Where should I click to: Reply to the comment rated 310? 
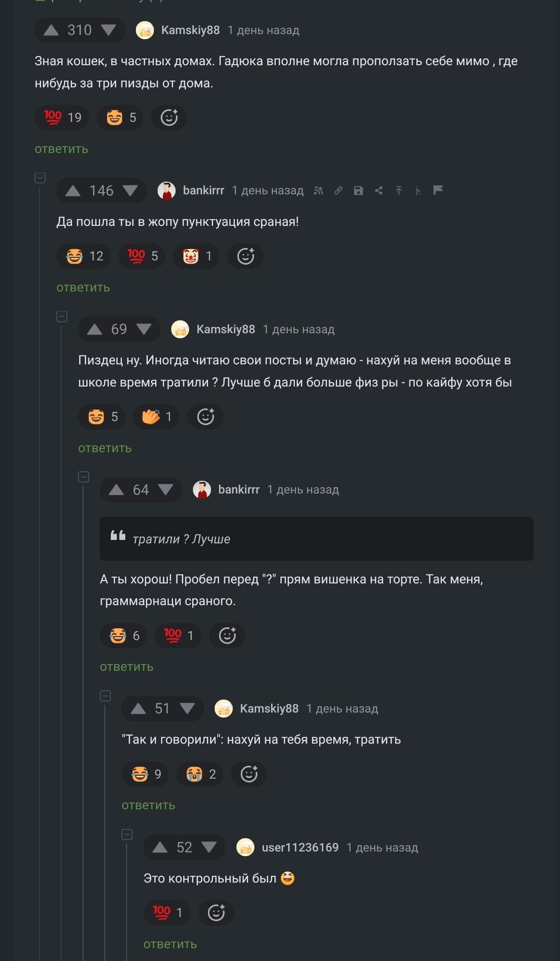[61, 149]
